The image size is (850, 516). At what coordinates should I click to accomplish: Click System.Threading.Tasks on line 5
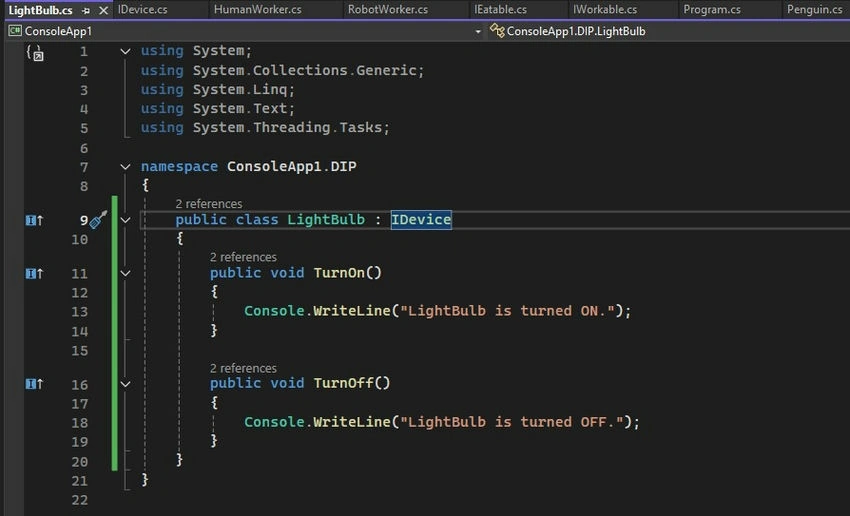tap(287, 127)
